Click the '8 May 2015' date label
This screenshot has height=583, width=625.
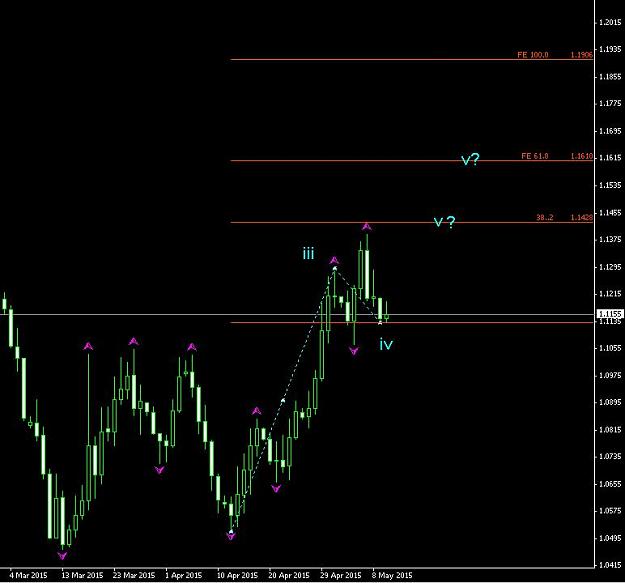[x=392, y=575]
